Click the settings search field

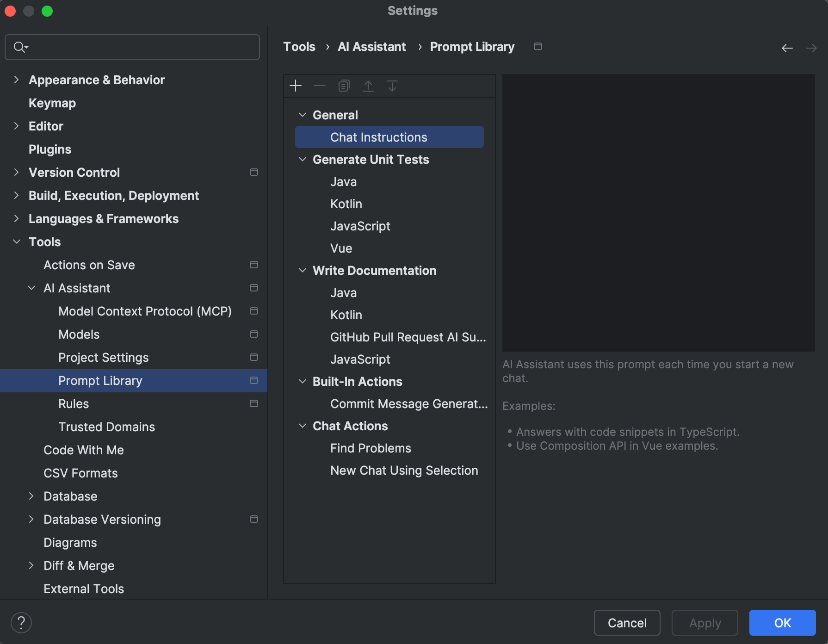coord(139,47)
